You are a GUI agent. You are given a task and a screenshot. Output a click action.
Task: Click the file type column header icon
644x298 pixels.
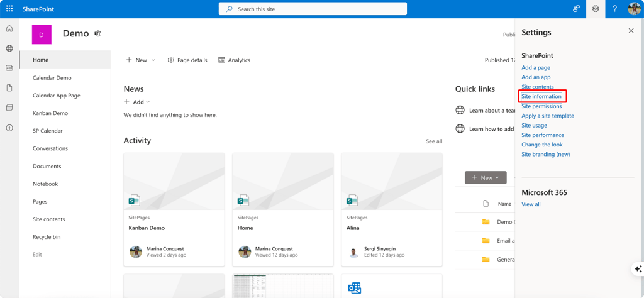[x=486, y=204]
